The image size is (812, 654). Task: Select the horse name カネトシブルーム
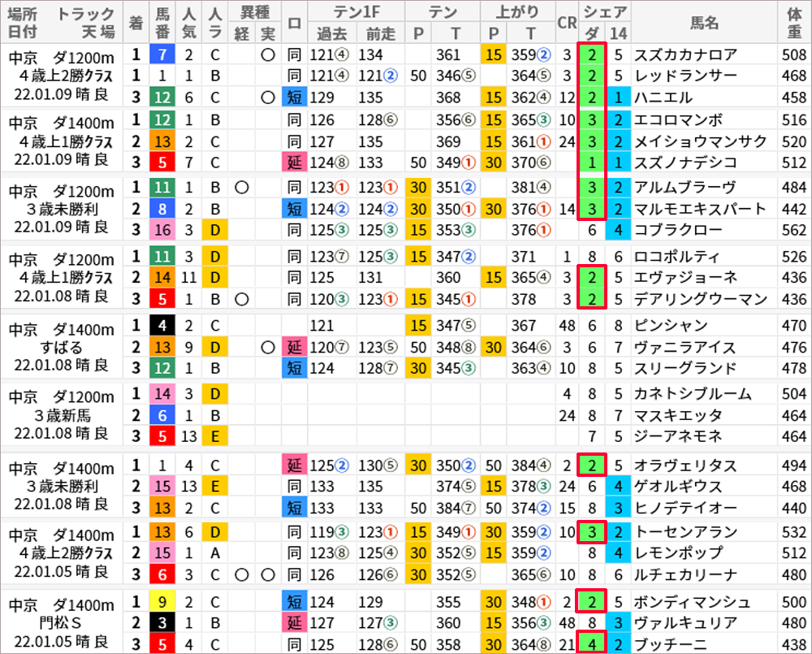pos(693,394)
